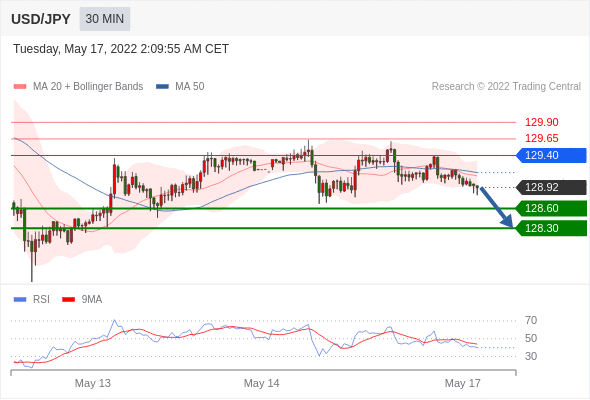Image resolution: width=590 pixels, height=400 pixels.
Task: Open Research © 2022 Trading Central credit
Action: coord(506,87)
